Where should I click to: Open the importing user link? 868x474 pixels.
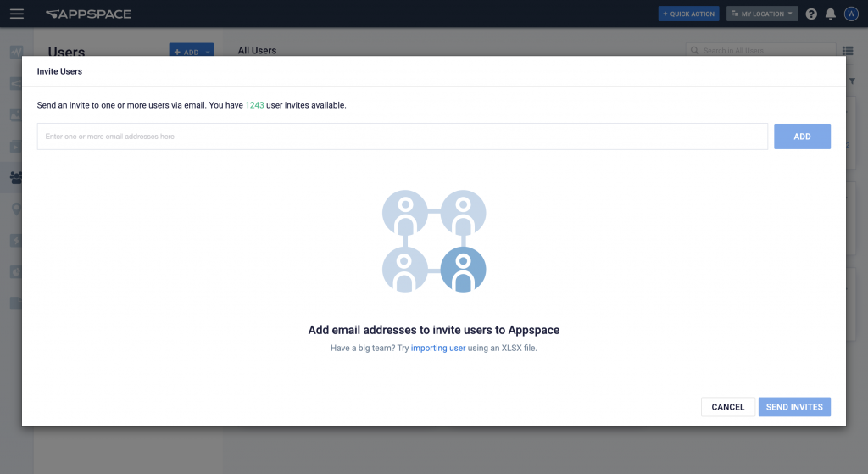coord(438,348)
